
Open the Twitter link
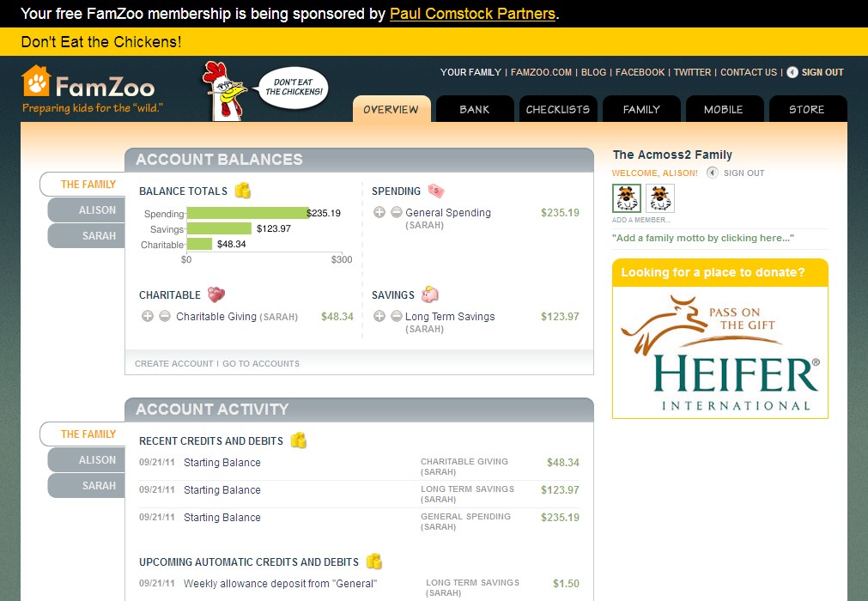click(692, 72)
